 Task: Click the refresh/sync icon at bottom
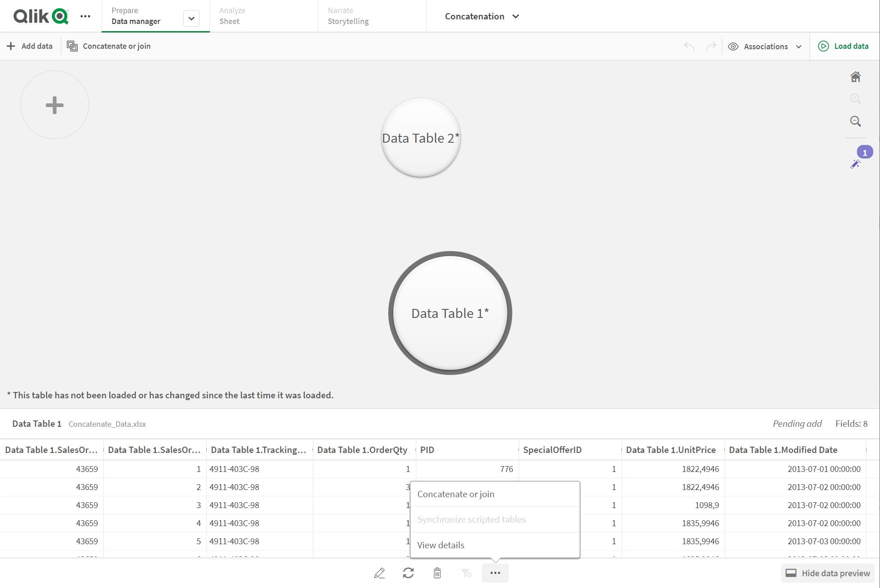408,573
